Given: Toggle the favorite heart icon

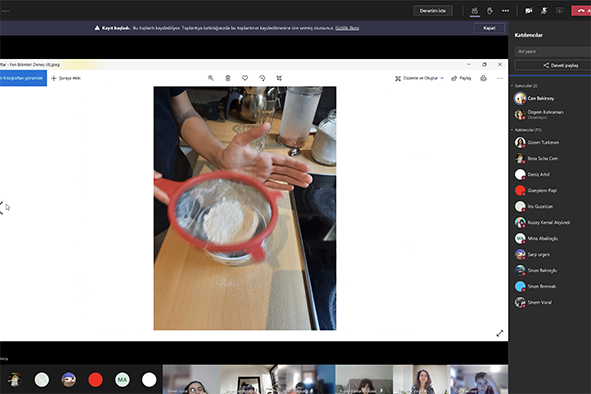Looking at the screenshot, I should point(245,78).
